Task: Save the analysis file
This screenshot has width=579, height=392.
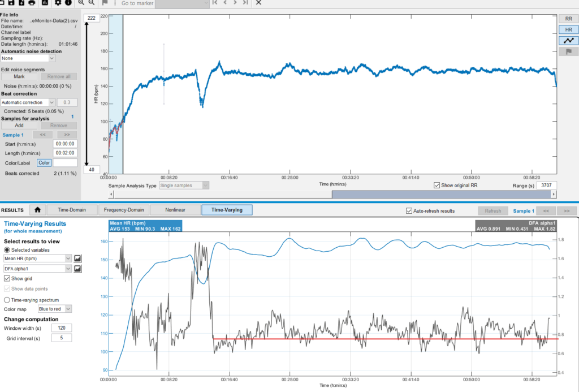Action: pos(11,3)
